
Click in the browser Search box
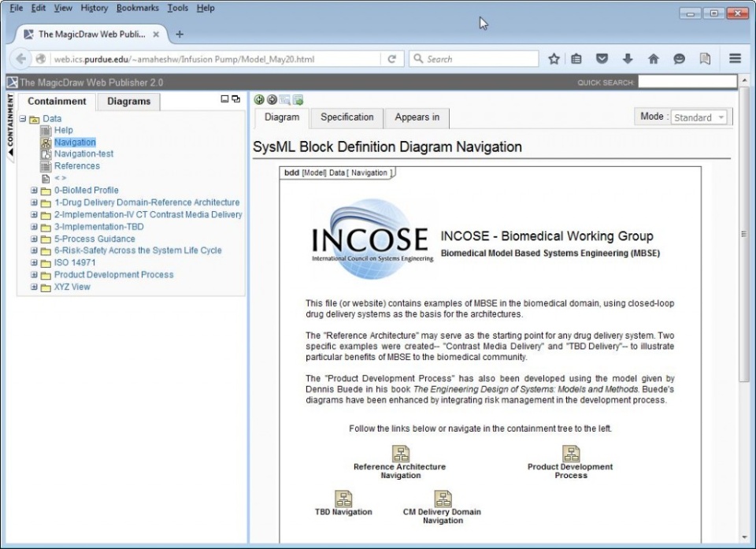(474, 59)
